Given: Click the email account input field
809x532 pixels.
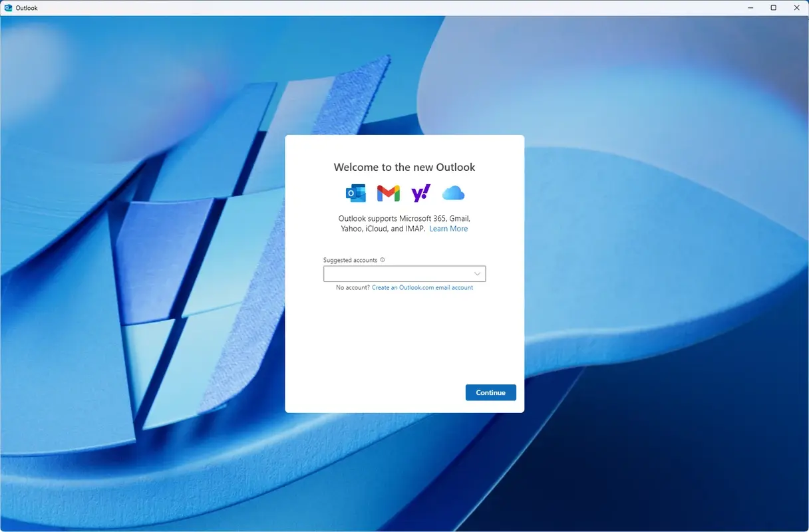Looking at the screenshot, I should (x=396, y=273).
